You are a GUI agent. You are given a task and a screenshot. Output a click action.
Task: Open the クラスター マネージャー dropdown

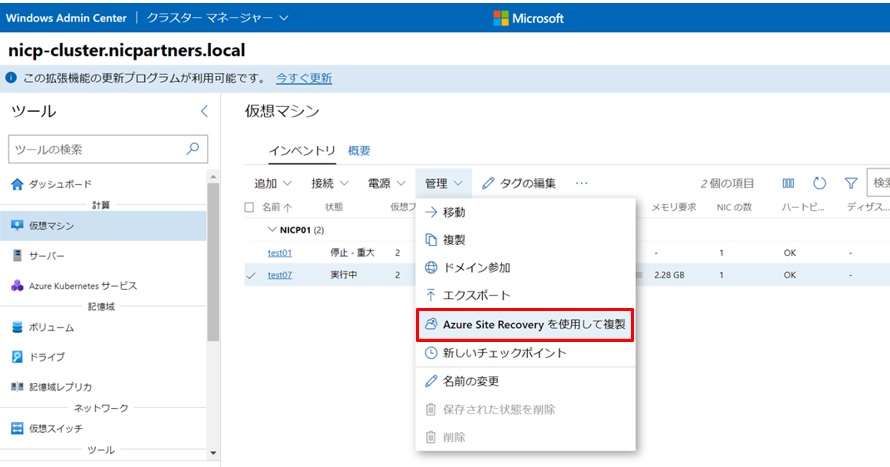(218, 18)
